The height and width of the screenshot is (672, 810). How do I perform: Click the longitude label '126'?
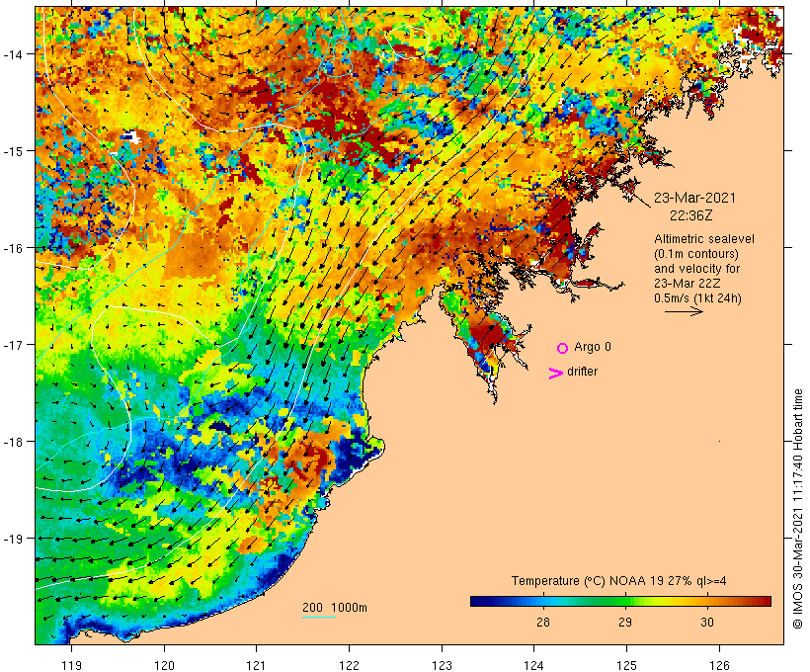tap(719, 665)
